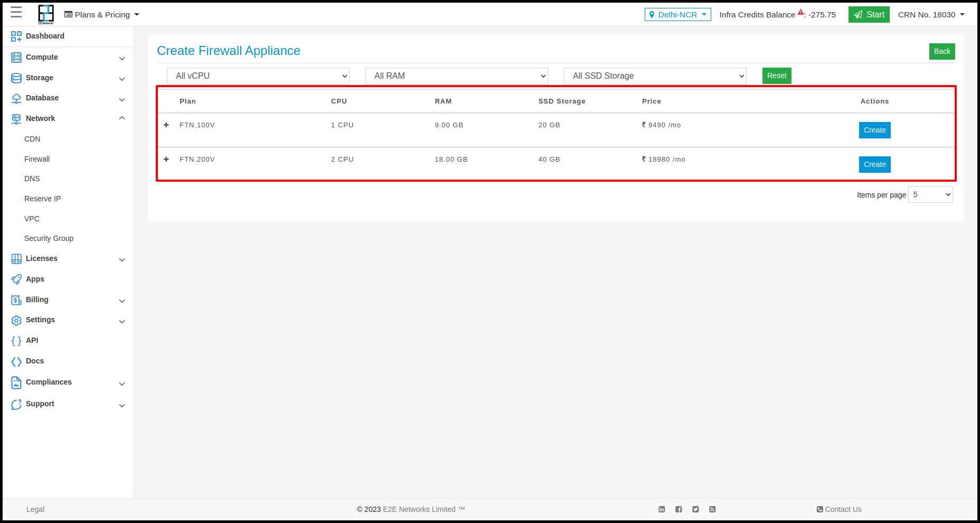The width and height of the screenshot is (980, 523).
Task: Click the Compliances document icon
Action: click(16, 382)
